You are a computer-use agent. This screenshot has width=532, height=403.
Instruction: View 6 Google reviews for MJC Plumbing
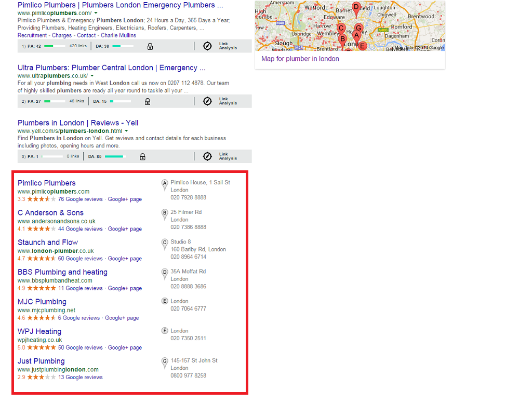pos(79,318)
